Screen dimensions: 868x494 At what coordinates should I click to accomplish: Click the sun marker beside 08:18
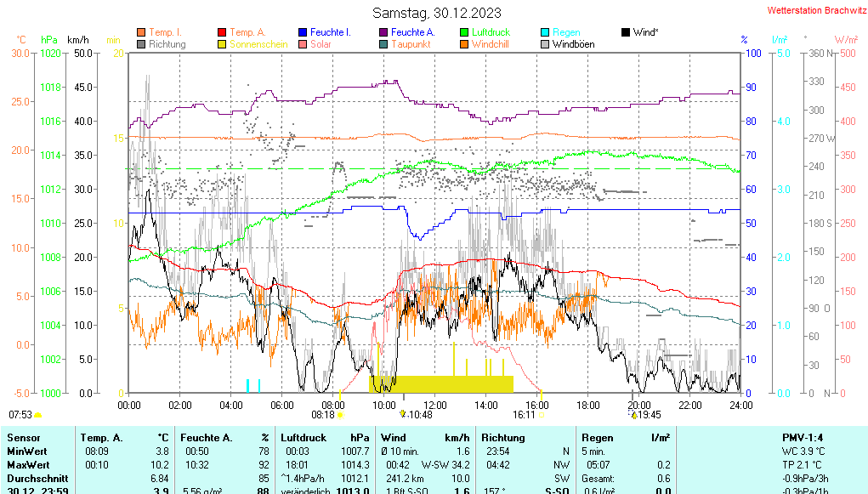341,415
